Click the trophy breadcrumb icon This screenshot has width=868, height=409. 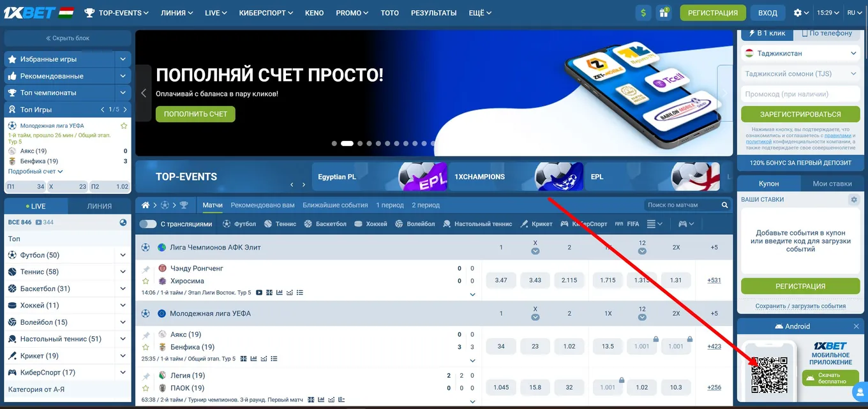184,205
